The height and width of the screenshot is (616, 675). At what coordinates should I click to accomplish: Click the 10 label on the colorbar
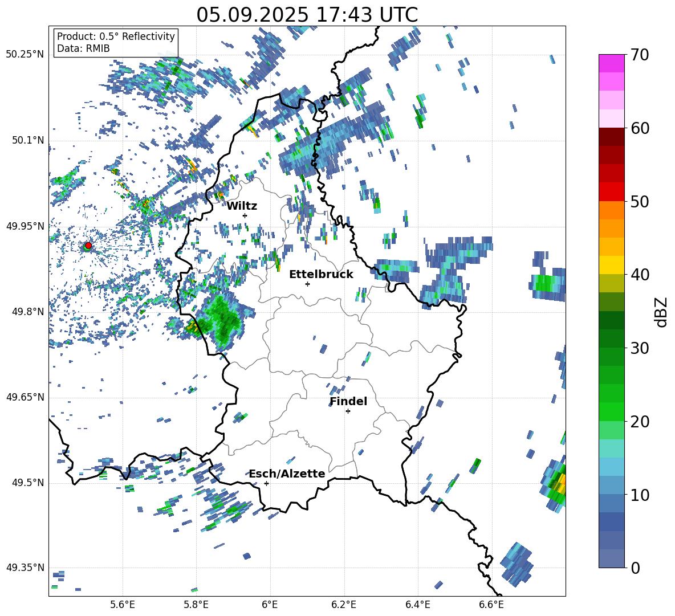click(640, 495)
